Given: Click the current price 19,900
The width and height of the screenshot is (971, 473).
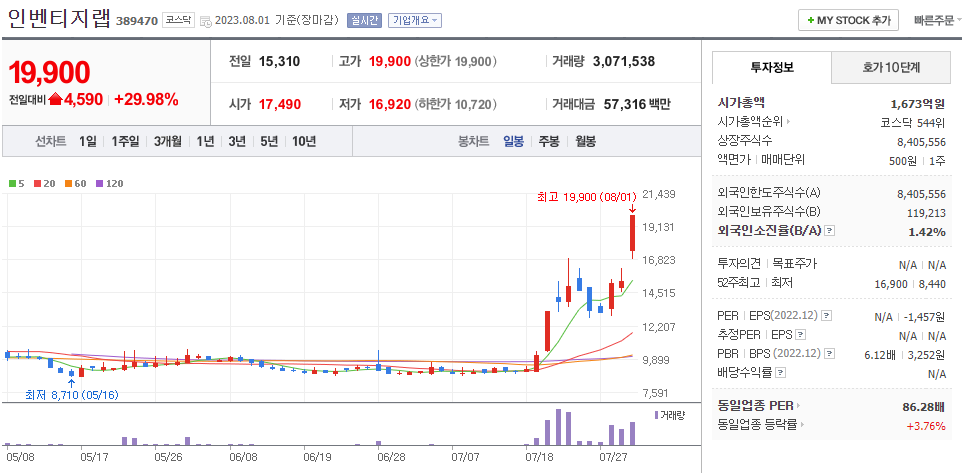Looking at the screenshot, I should [50, 72].
